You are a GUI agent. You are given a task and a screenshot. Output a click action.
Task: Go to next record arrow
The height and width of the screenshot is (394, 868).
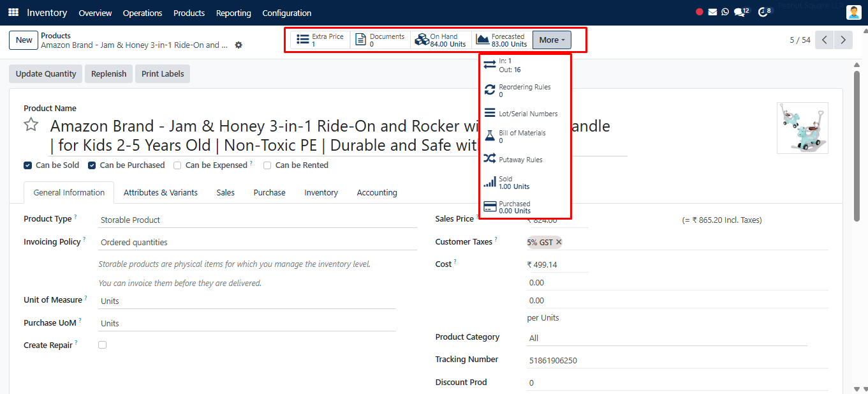tap(843, 40)
